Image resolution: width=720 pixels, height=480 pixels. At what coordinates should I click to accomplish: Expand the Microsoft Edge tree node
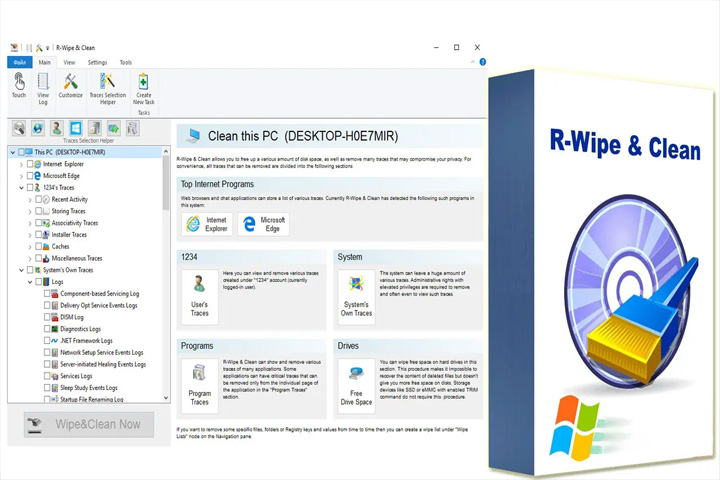[x=21, y=176]
